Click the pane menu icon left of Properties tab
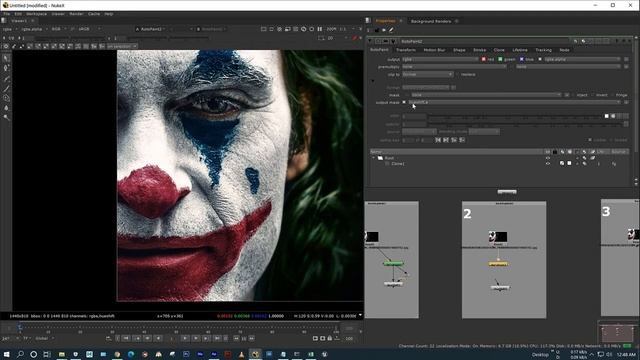This screenshot has height=360, width=640. coord(368,20)
